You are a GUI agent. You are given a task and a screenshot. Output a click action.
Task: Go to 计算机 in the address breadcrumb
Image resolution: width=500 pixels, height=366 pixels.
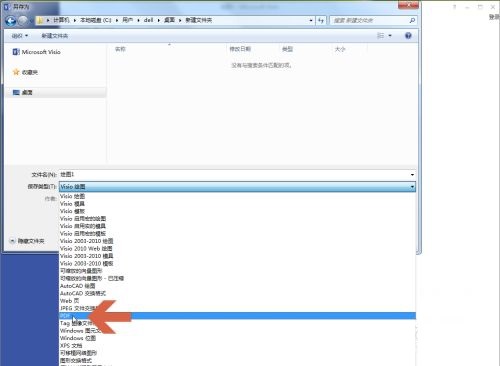coord(61,20)
